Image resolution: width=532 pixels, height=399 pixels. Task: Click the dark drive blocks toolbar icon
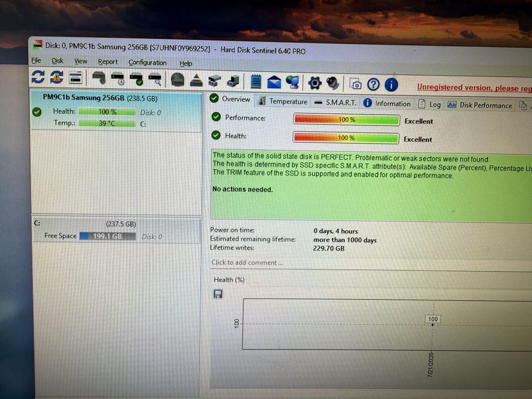tap(233, 81)
